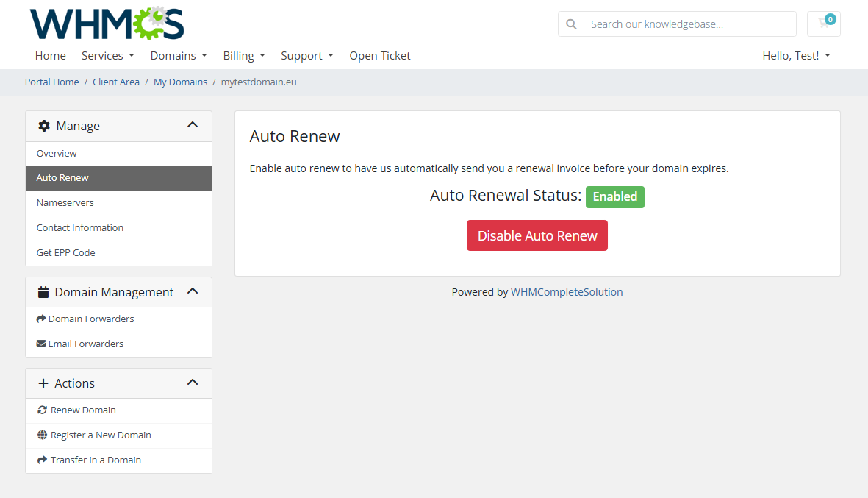Viewport: 868px width, 498px height.
Task: Open the Hello, Test! account dropdown
Action: pyautogui.click(x=797, y=55)
